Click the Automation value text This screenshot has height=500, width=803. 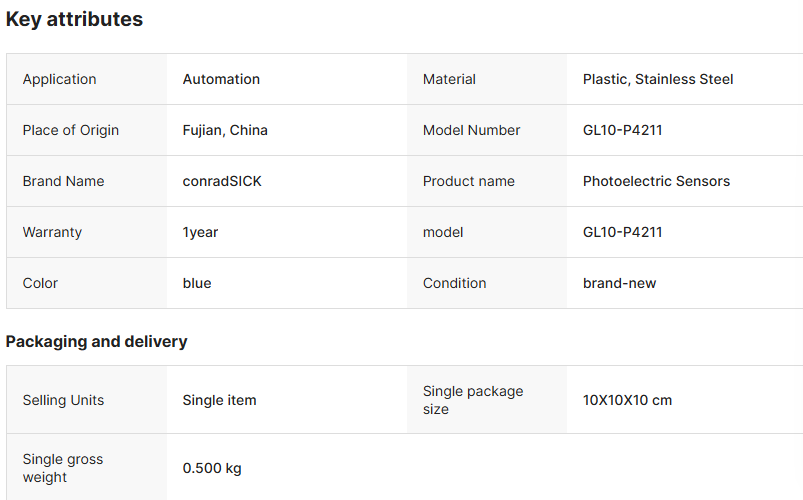coord(221,79)
